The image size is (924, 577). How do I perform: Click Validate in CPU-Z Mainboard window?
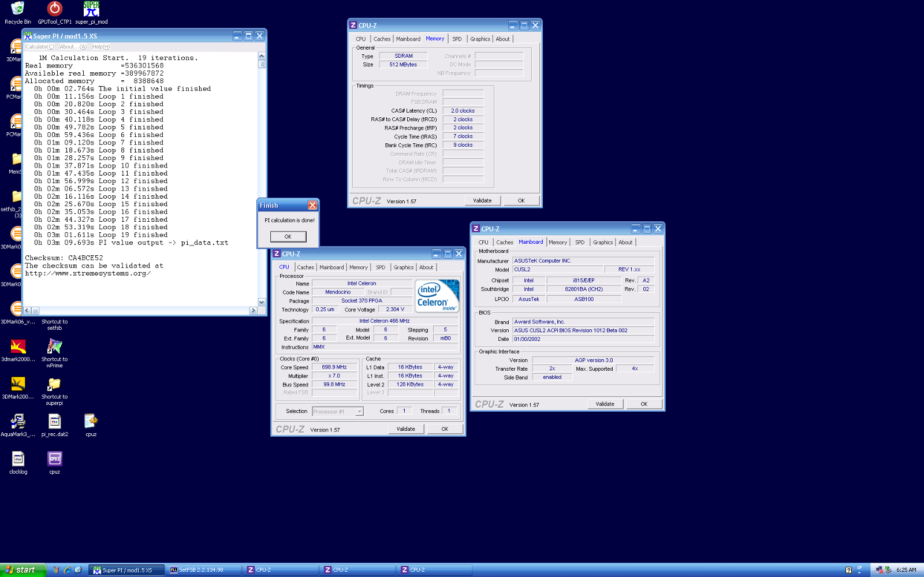tap(605, 404)
